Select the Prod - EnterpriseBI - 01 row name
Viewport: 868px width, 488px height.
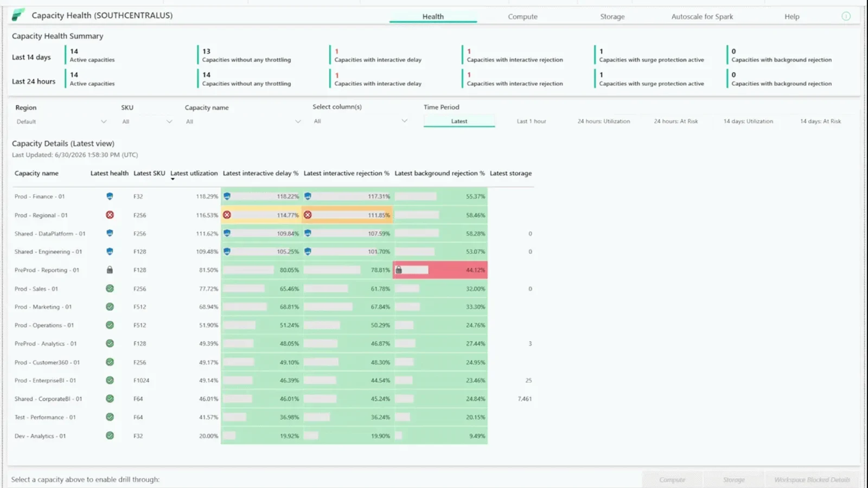coord(45,381)
